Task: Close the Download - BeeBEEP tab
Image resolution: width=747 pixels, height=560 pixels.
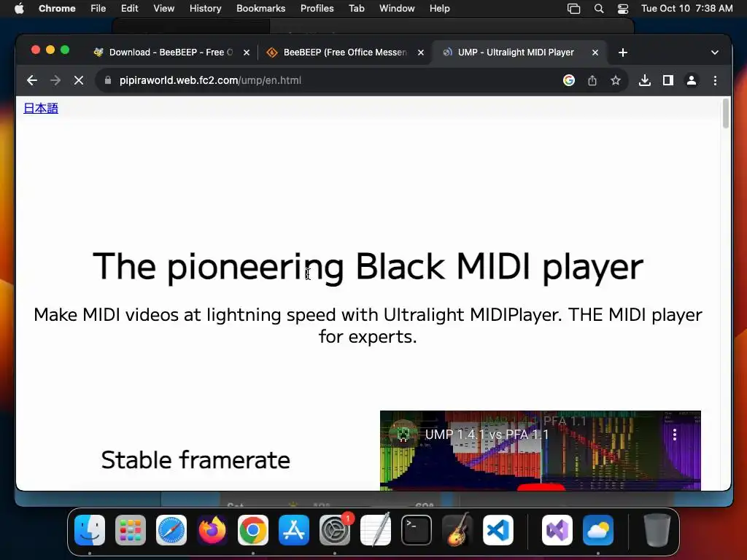Action: 247,52
